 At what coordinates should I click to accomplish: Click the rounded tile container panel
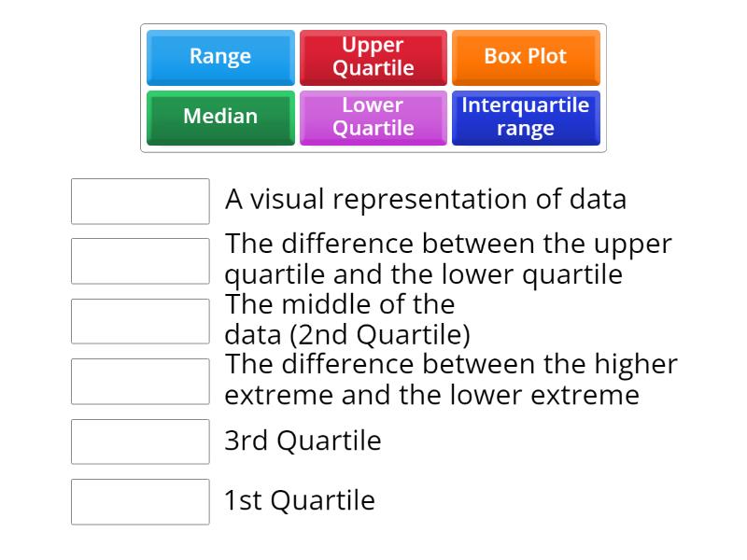point(373,89)
